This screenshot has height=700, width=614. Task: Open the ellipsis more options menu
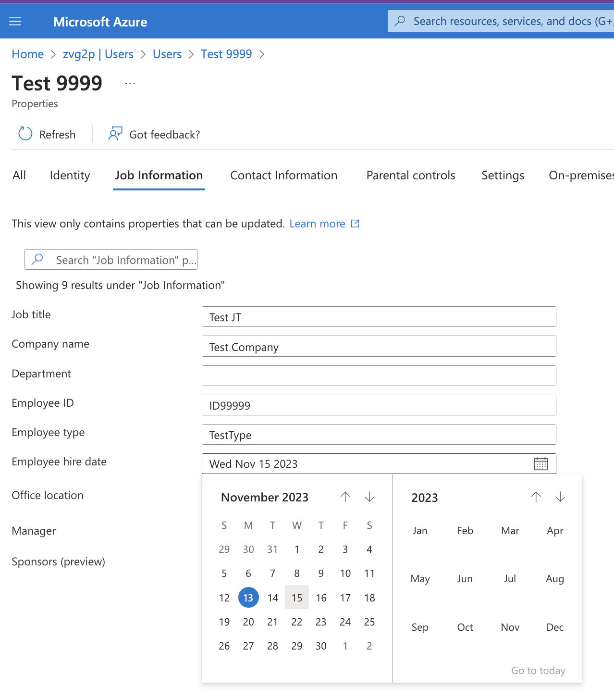click(130, 84)
